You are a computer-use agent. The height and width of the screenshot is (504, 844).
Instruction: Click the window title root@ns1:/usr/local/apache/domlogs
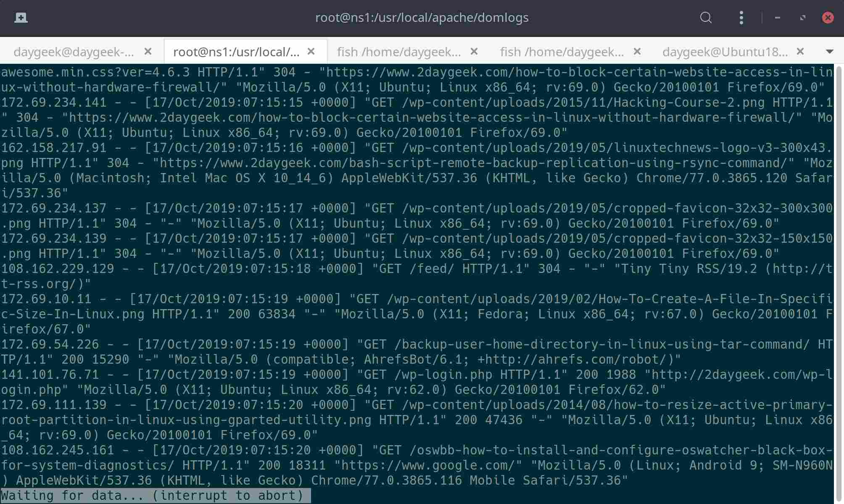coord(422,18)
